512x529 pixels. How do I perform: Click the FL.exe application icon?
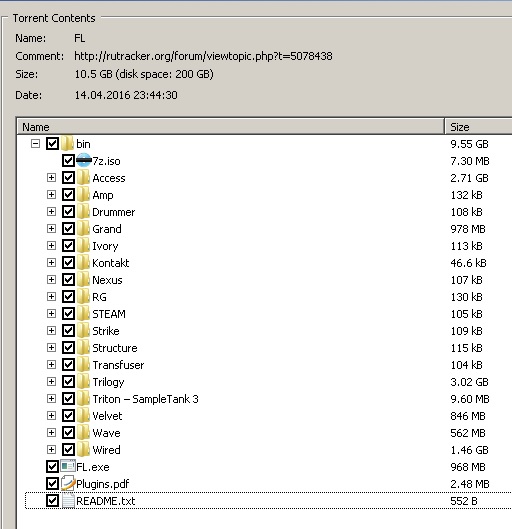pyautogui.click(x=68, y=466)
